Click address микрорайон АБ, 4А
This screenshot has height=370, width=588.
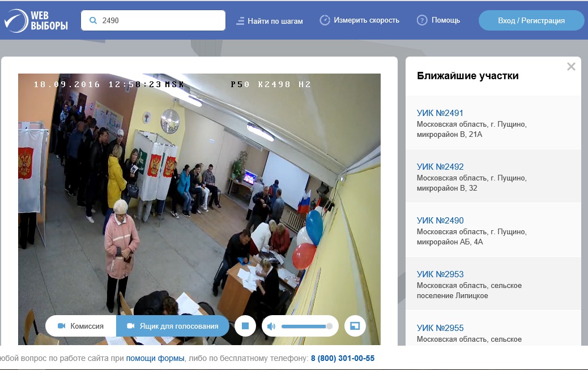450,242
